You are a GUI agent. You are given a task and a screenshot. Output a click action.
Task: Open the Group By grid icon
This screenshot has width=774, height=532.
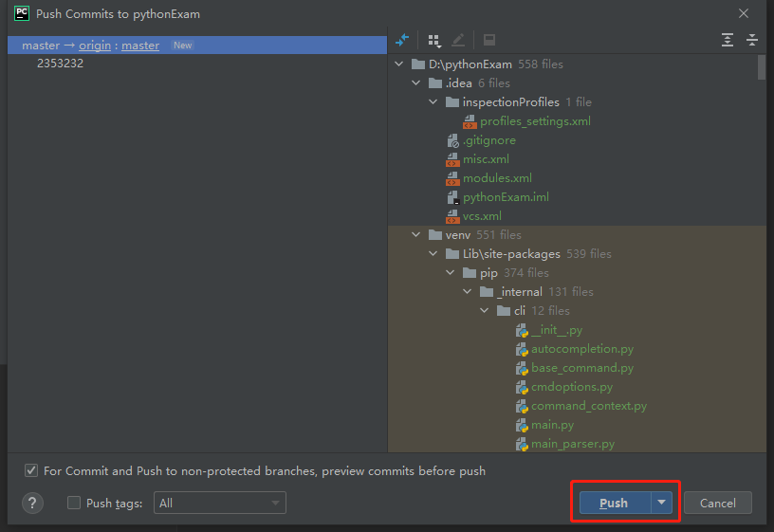pos(434,41)
